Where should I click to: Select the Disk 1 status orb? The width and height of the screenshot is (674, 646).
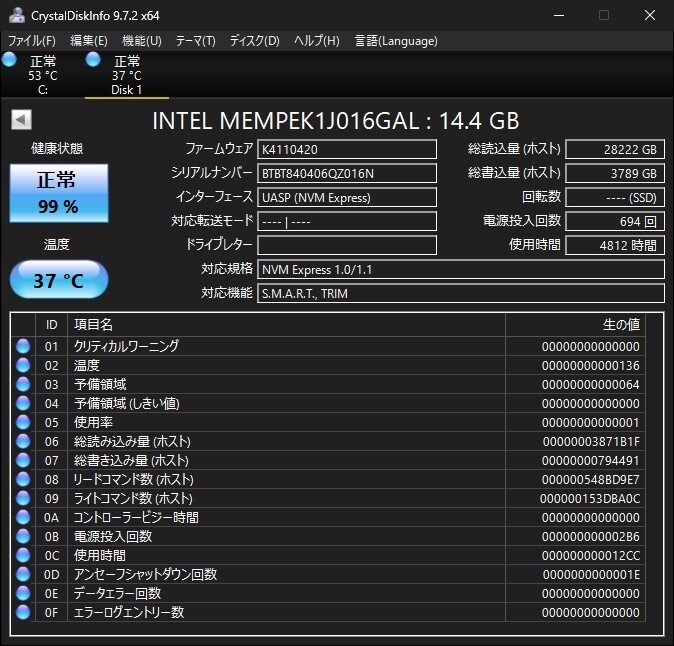[94, 60]
